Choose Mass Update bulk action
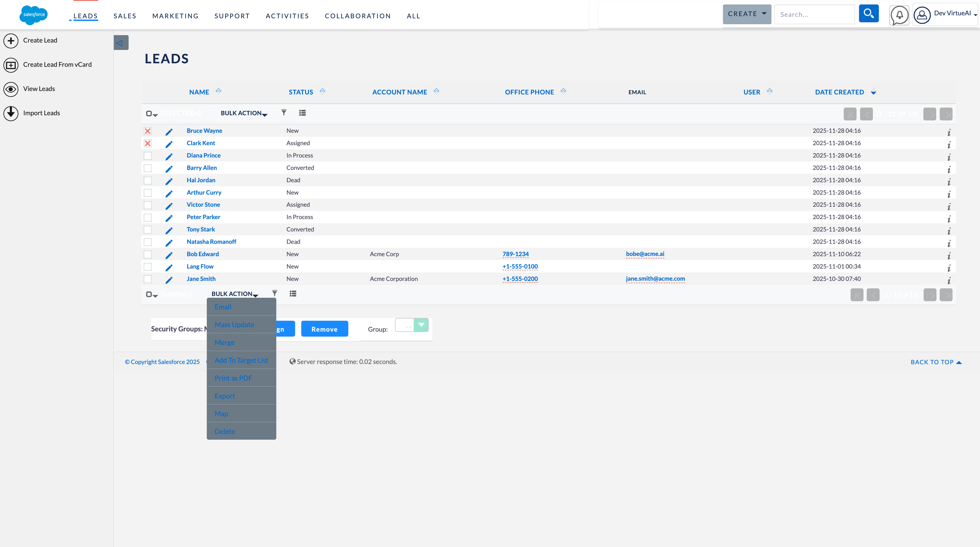The image size is (980, 547). (x=241, y=324)
